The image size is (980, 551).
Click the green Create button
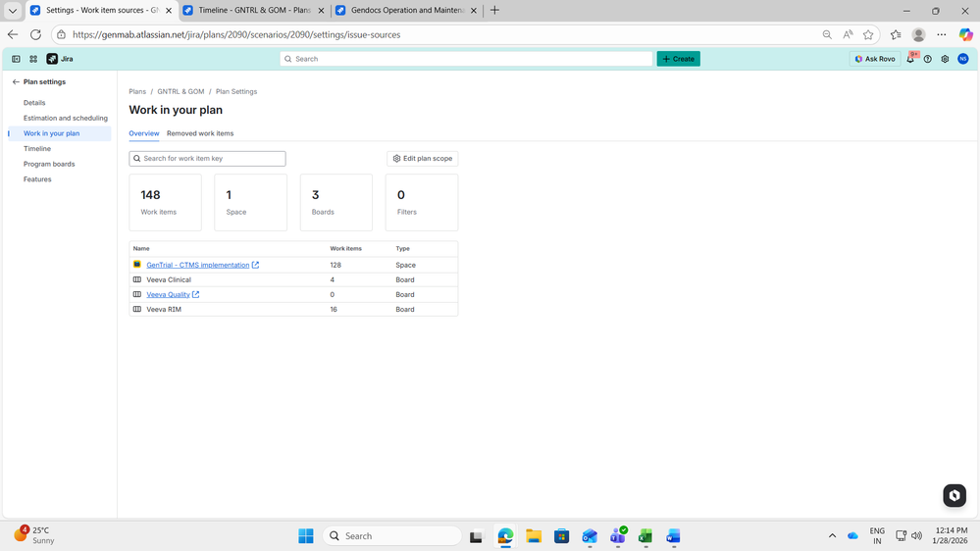pyautogui.click(x=678, y=59)
